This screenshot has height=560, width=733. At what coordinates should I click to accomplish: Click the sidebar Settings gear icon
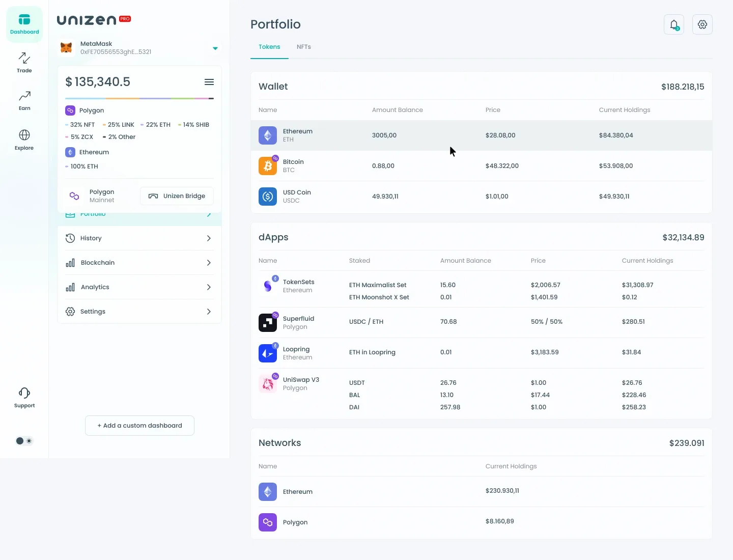coord(70,312)
